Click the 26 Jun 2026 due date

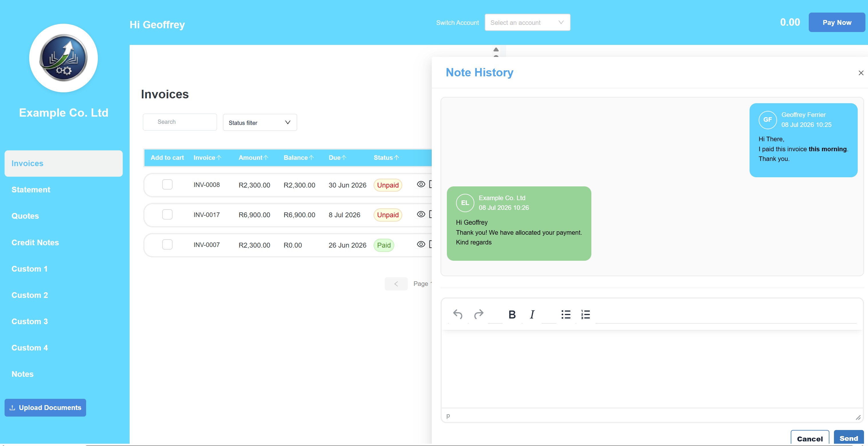tap(347, 245)
